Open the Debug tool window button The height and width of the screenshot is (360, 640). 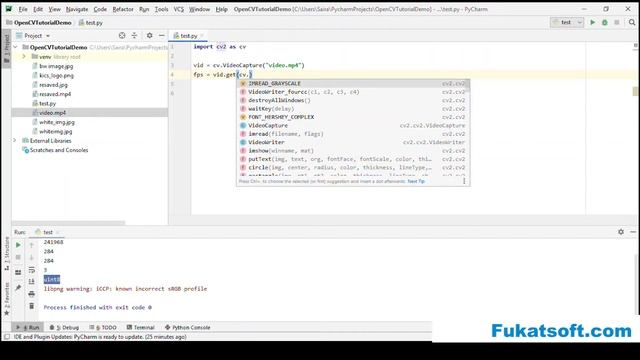pos(64,327)
